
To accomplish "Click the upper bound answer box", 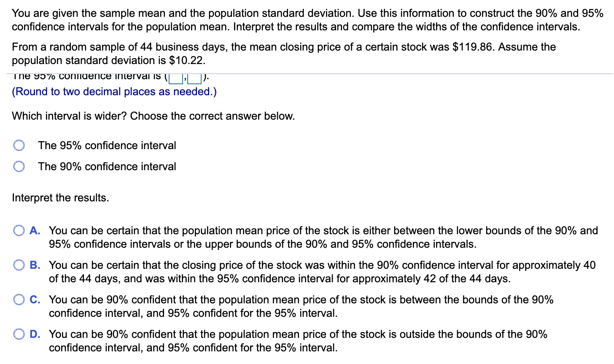I will 194,78.
